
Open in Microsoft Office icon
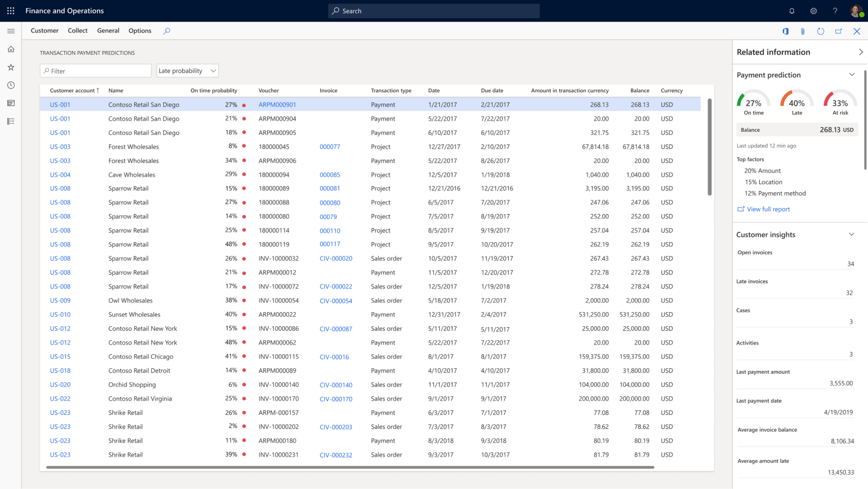[x=786, y=31]
